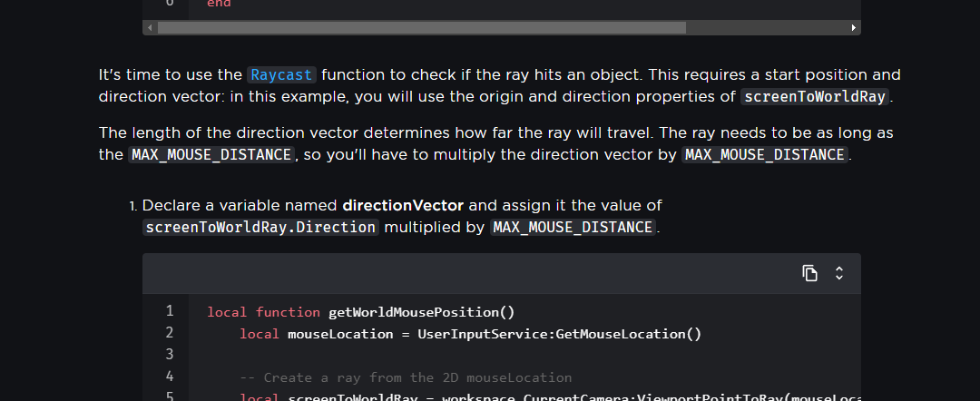Click line number 2 in code gutter

click(169, 333)
